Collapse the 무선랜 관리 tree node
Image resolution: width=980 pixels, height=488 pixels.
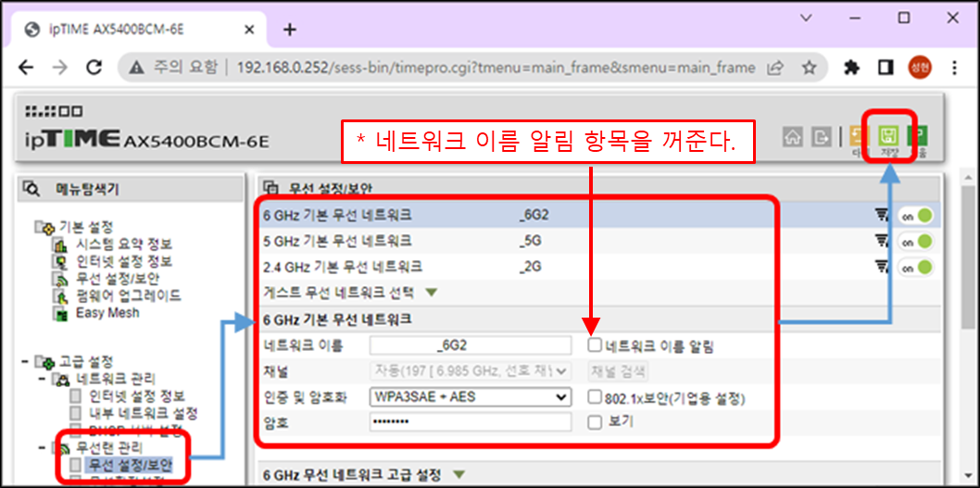point(42,448)
